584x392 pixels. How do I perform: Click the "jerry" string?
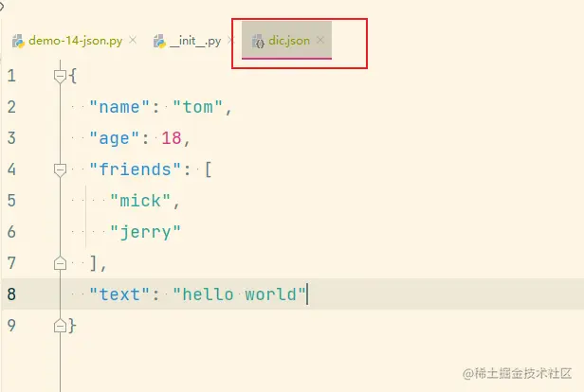tap(145, 232)
